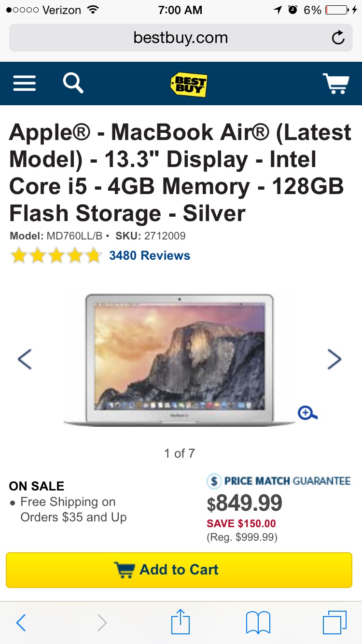Image resolution: width=362 pixels, height=644 pixels.
Task: Tap the Price Match Guarantee link
Action: [278, 481]
